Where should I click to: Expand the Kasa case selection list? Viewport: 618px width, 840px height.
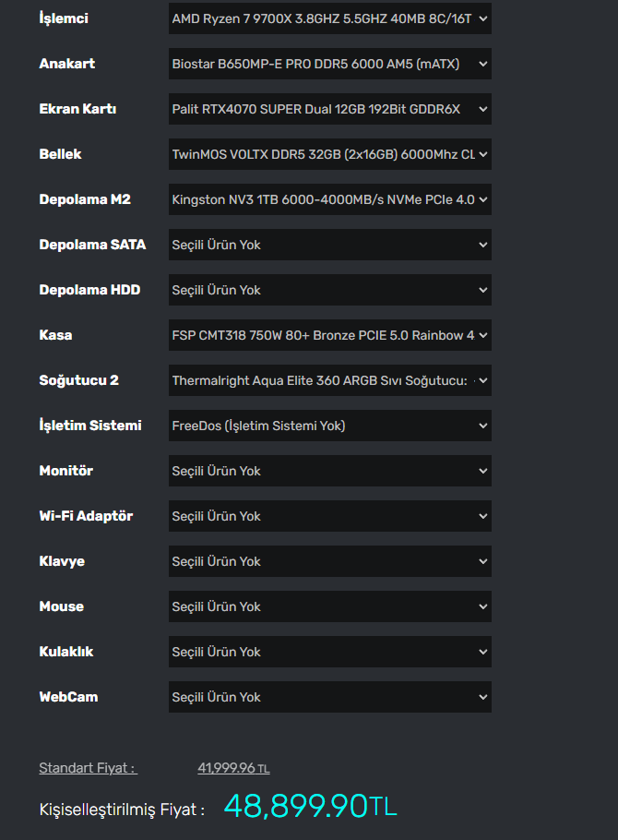coord(329,335)
